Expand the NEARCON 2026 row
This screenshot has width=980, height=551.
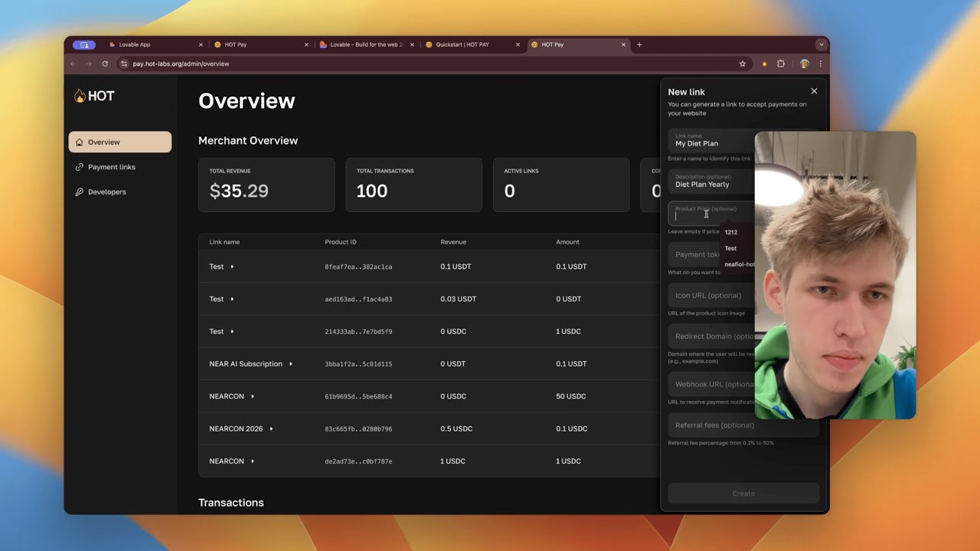pos(271,429)
